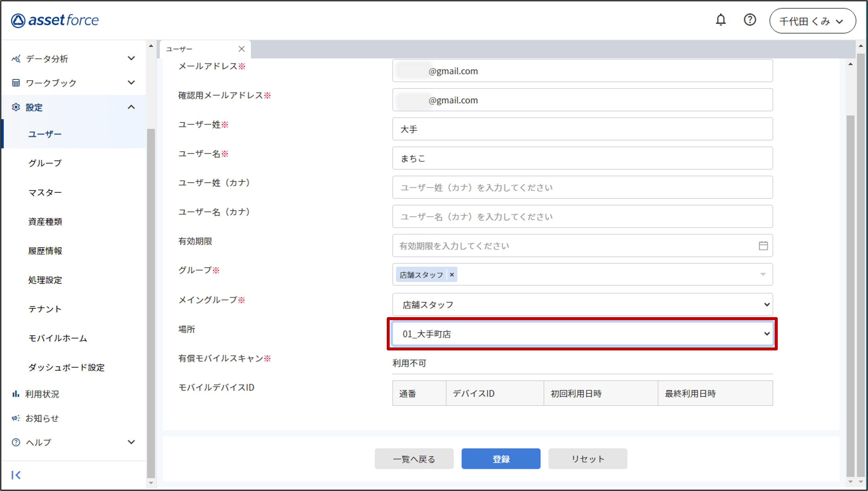Open the calendar picker for 有効期限
The width and height of the screenshot is (868, 491).
763,245
